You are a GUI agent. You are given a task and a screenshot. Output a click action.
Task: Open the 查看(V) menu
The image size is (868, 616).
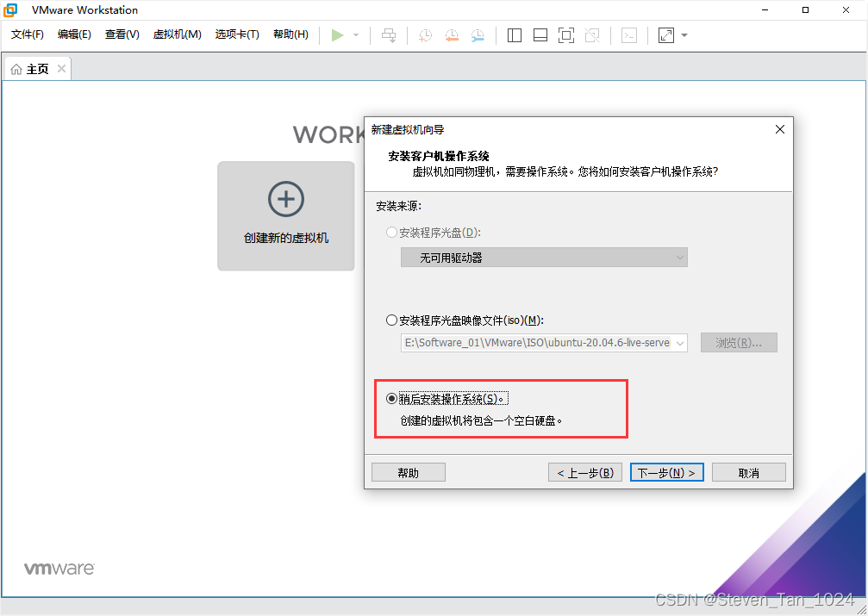pos(122,34)
